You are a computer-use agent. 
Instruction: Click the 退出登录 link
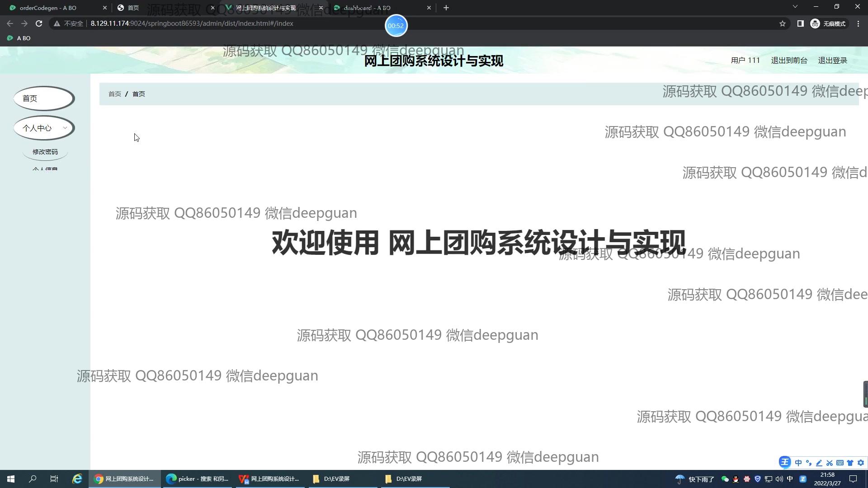832,60
